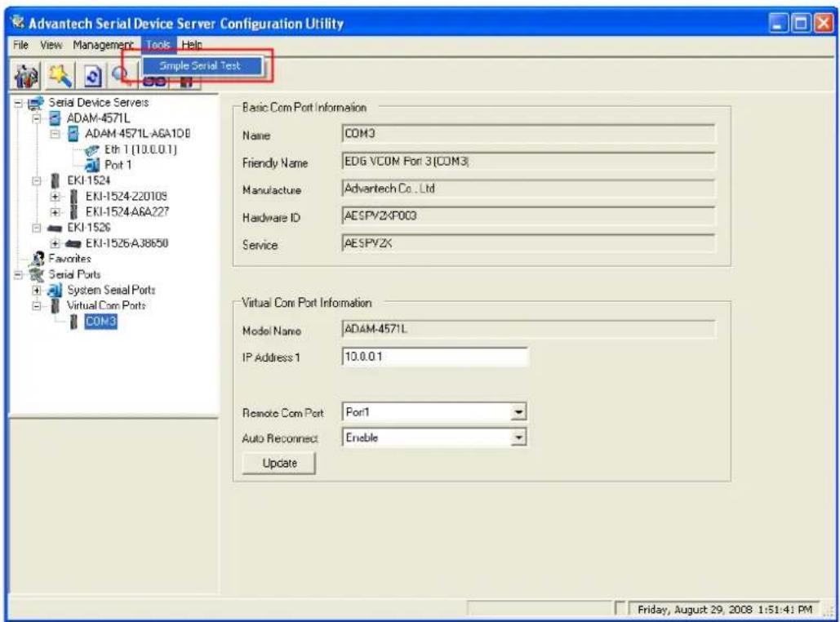Select Serial Device Servers tree label

click(x=99, y=102)
